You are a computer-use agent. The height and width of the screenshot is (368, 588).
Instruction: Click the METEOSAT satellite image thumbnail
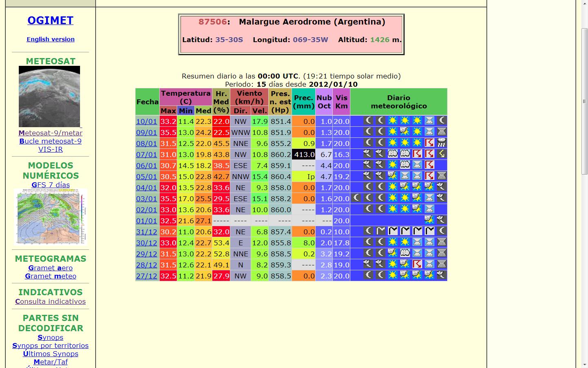pos(49,96)
